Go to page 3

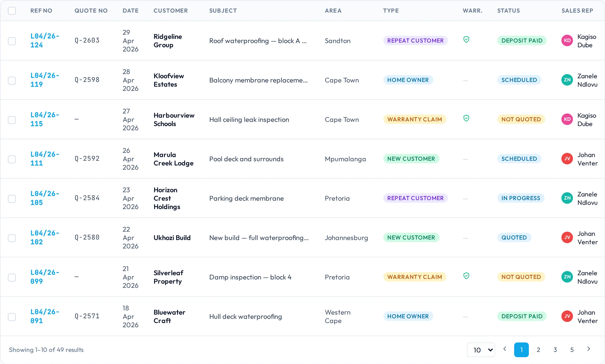tap(555, 350)
